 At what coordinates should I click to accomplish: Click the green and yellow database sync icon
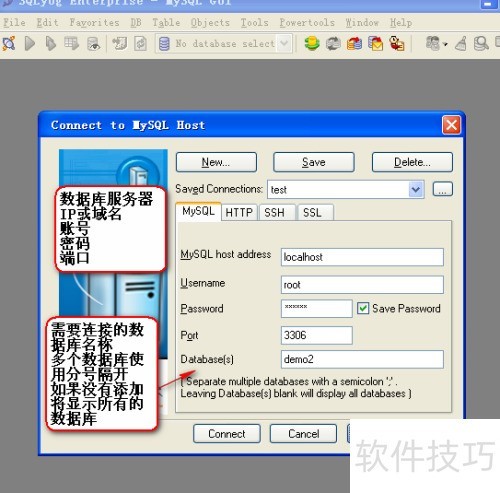[x=312, y=43]
